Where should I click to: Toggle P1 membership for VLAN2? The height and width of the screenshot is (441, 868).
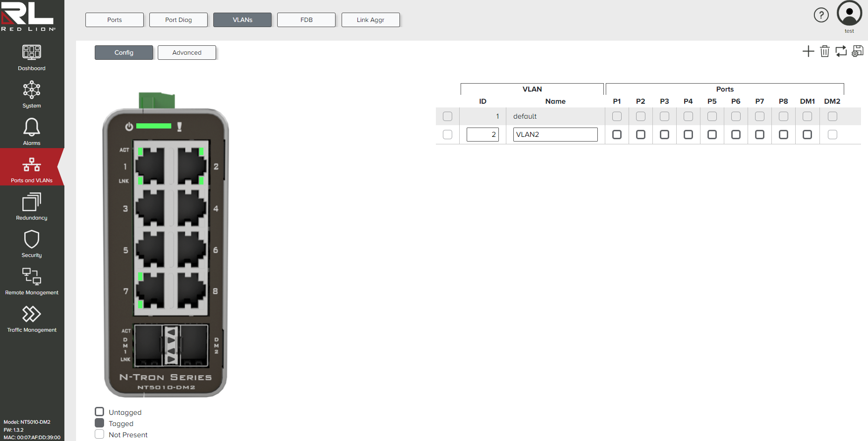coord(617,135)
